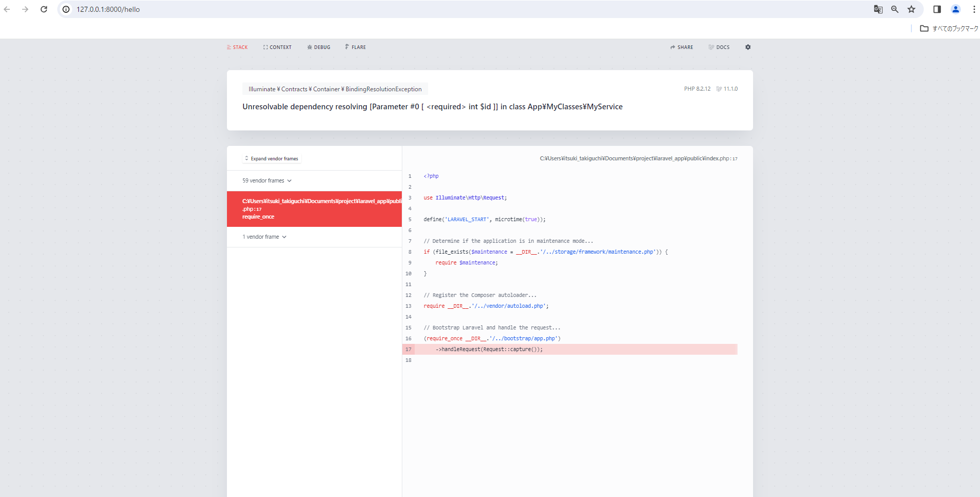Open Google Translate icon in address bar
This screenshot has width=980, height=497.
tap(878, 9)
